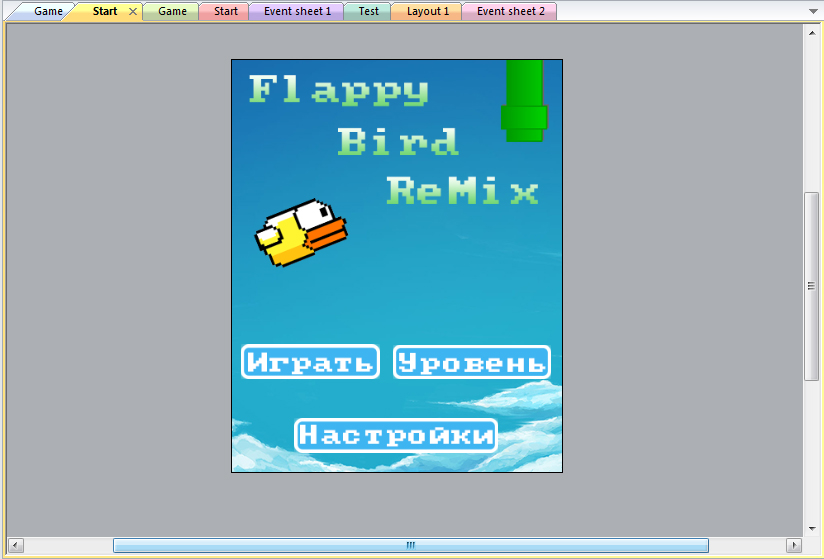Switch to the Event sheet 1 tab
The height and width of the screenshot is (559, 824).
pos(297,11)
